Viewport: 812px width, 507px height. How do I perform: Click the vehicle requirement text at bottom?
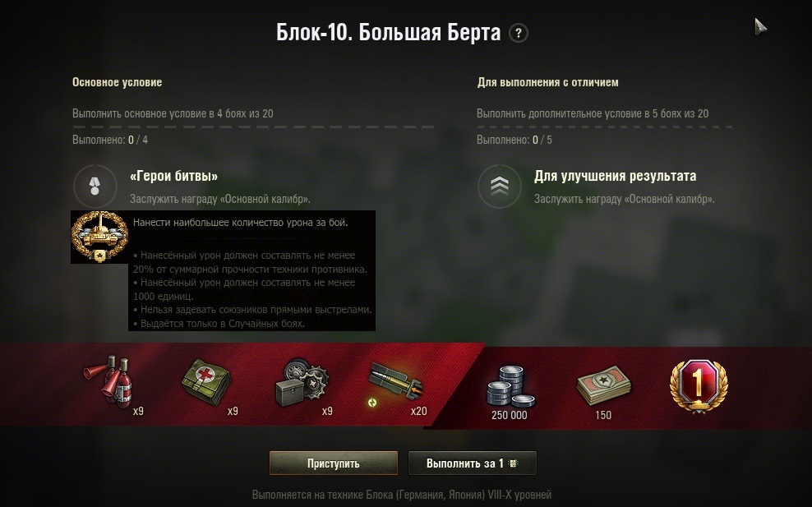402,495
